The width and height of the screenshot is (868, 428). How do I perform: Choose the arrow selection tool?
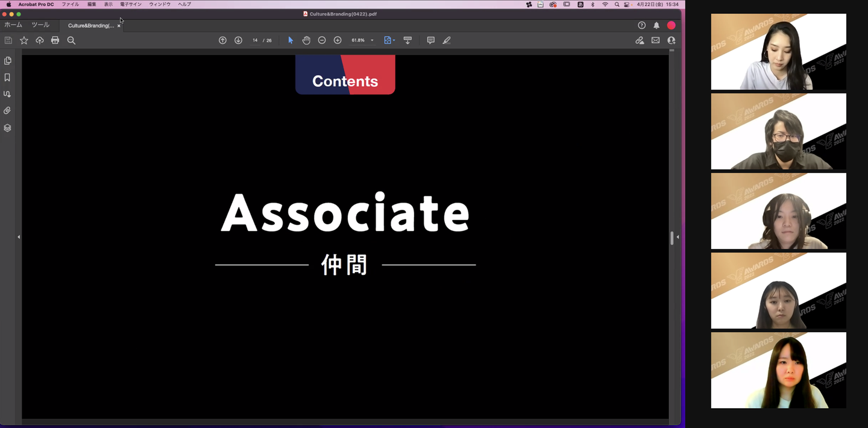(x=291, y=40)
